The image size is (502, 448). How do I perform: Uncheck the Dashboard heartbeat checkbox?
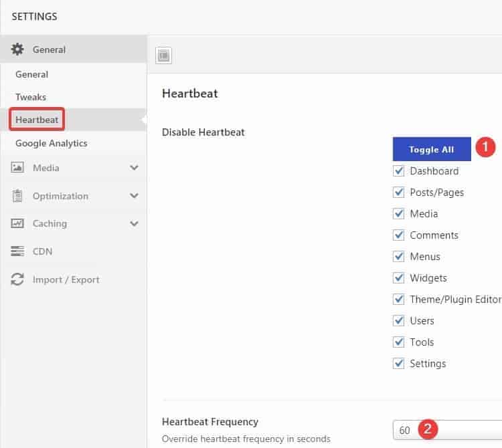[399, 171]
